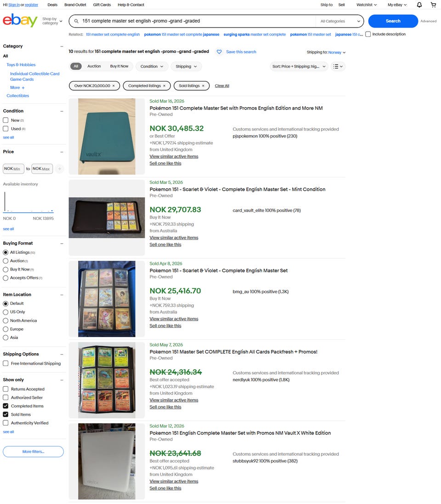The width and height of the screenshot is (441, 504).
Task: Open notifications bell icon
Action: (419, 5)
